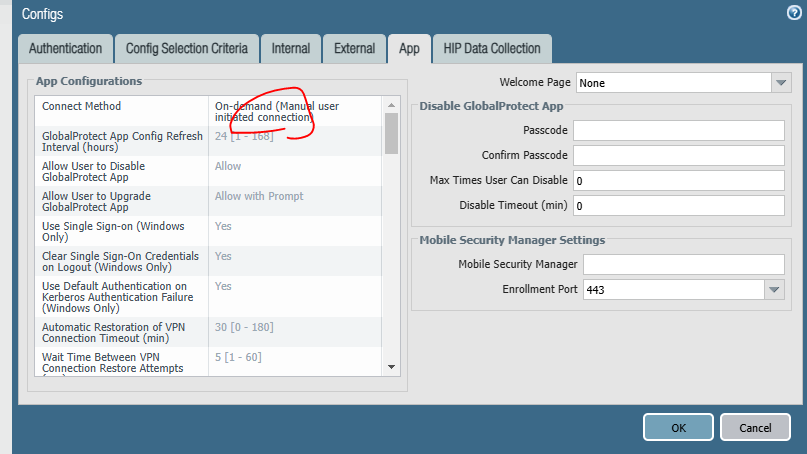The image size is (807, 454).
Task: Click scroll up arrow in App Configurations list
Action: 391,105
